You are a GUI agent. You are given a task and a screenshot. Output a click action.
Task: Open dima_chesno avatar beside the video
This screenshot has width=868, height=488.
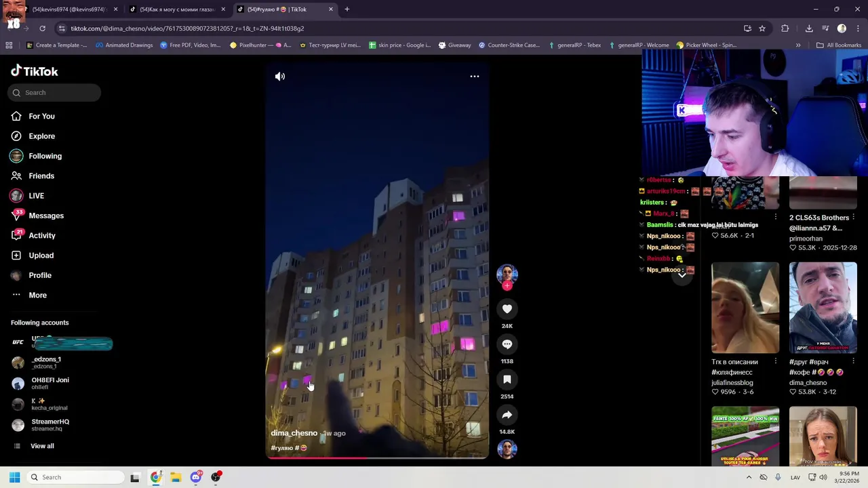tap(507, 274)
